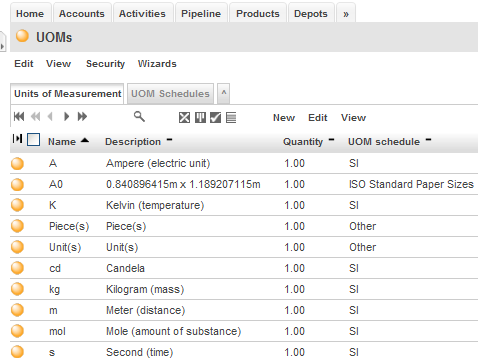This screenshot has width=478, height=362.
Task: Open the search magnifier icon
Action: (x=139, y=117)
